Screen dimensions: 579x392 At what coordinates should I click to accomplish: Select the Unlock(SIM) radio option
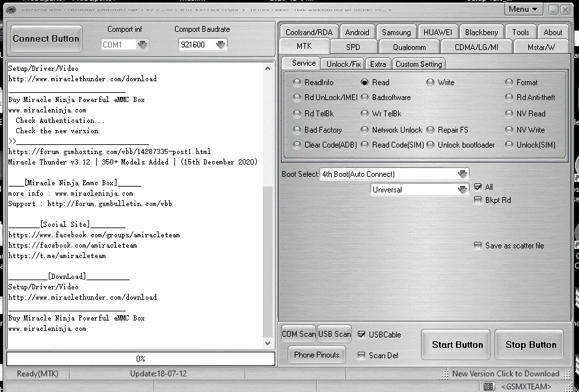coord(509,145)
